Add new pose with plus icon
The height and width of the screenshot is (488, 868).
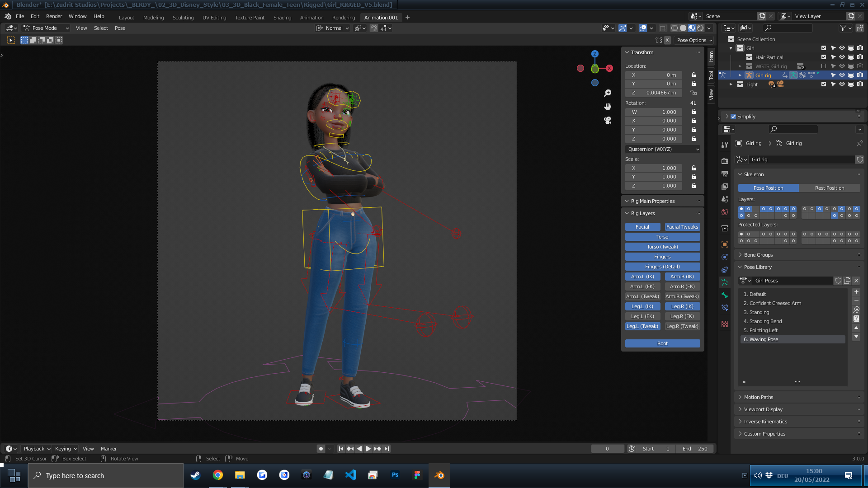tap(856, 292)
